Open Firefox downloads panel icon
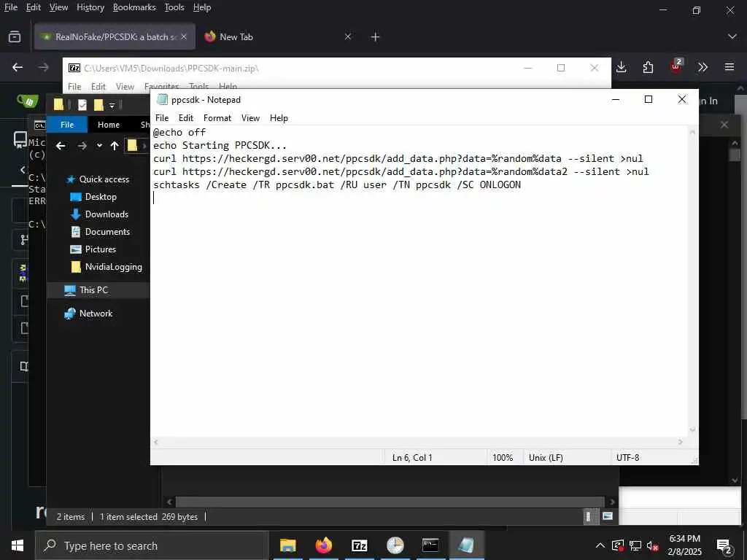 (x=622, y=67)
